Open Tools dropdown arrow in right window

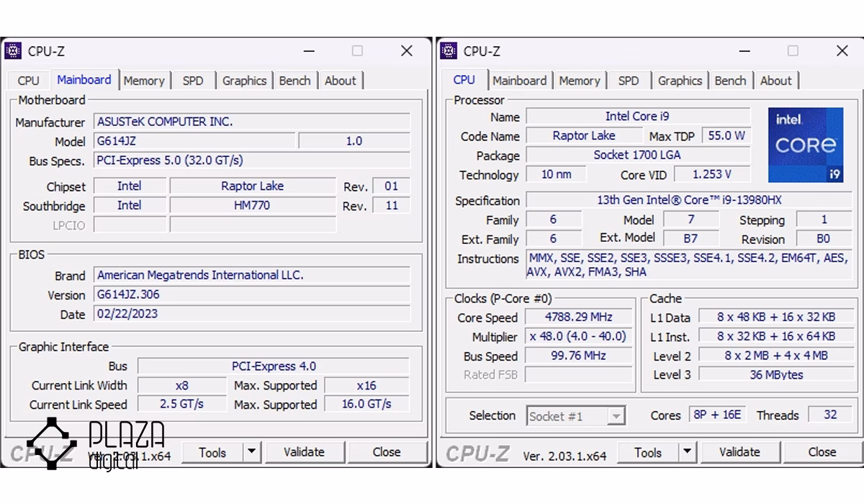tap(687, 452)
